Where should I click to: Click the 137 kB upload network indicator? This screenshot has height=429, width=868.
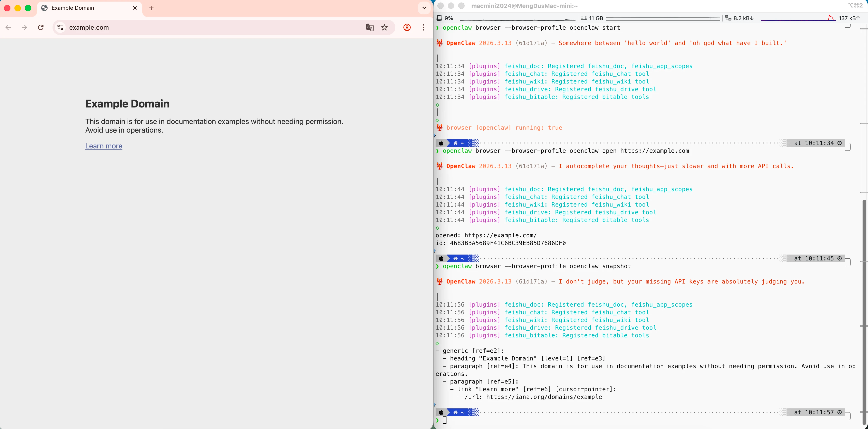click(849, 18)
